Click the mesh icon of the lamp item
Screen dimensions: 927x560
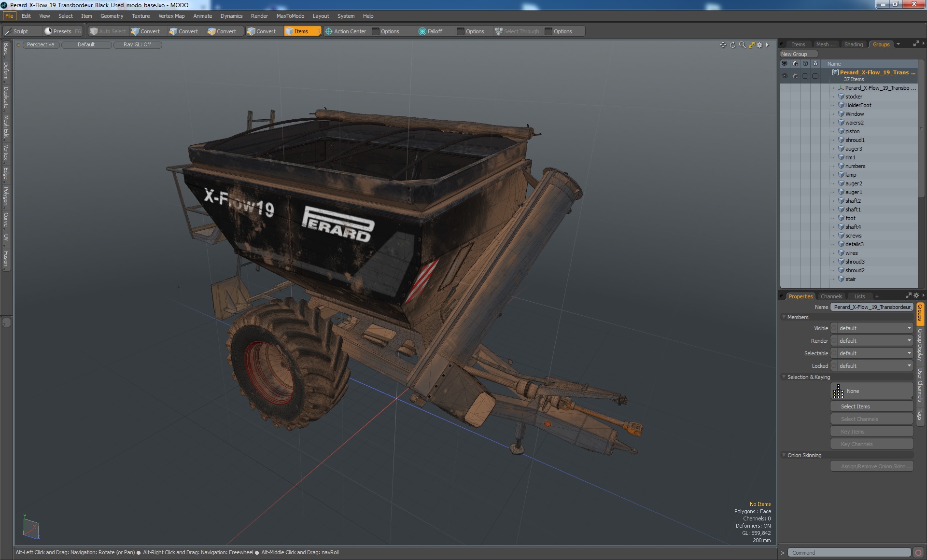(x=841, y=175)
